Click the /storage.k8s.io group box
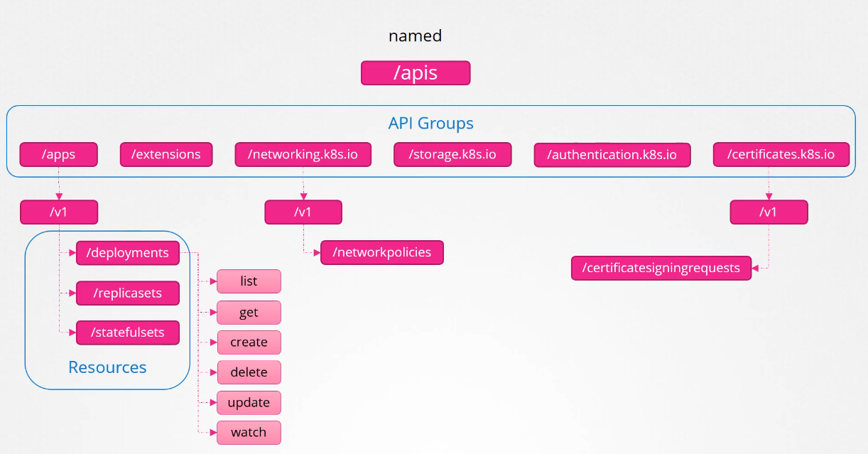The image size is (868, 454). coord(452,154)
